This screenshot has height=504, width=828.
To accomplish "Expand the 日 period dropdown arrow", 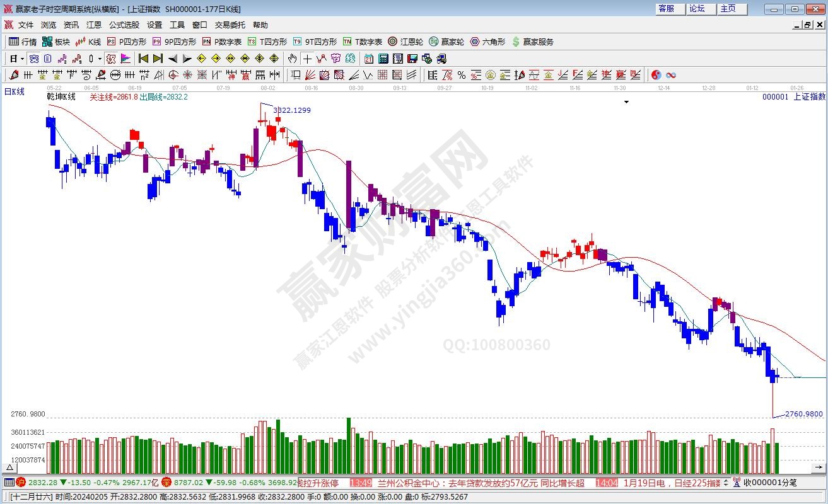I will click(22, 59).
